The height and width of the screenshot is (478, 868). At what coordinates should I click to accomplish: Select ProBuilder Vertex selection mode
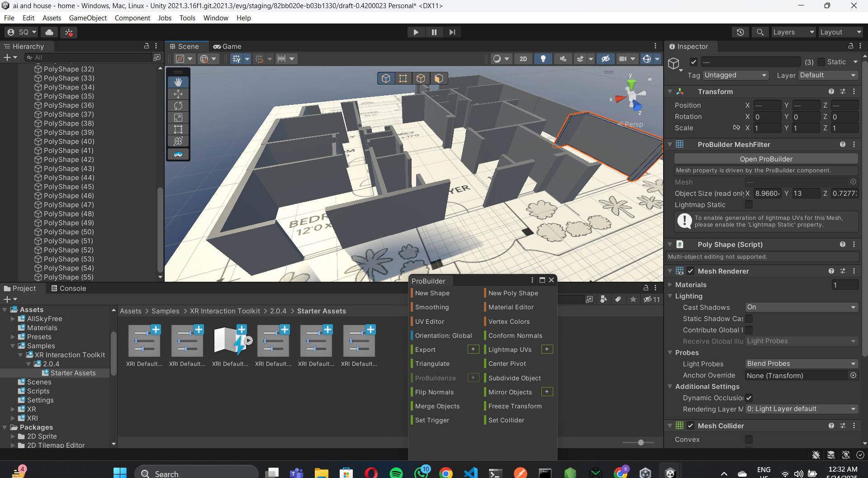coord(403,78)
